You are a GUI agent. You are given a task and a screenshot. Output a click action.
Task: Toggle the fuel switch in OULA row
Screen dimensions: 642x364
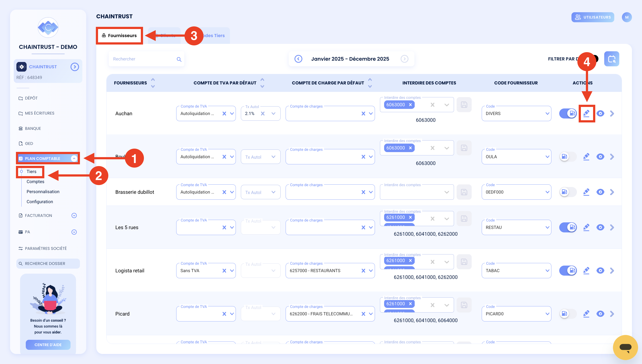point(568,157)
